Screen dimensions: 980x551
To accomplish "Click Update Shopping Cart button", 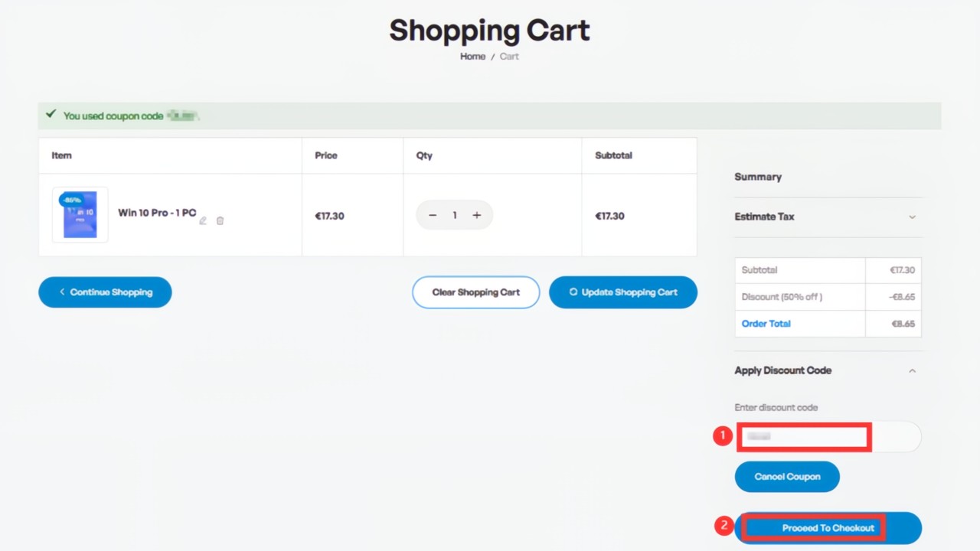I will (623, 292).
